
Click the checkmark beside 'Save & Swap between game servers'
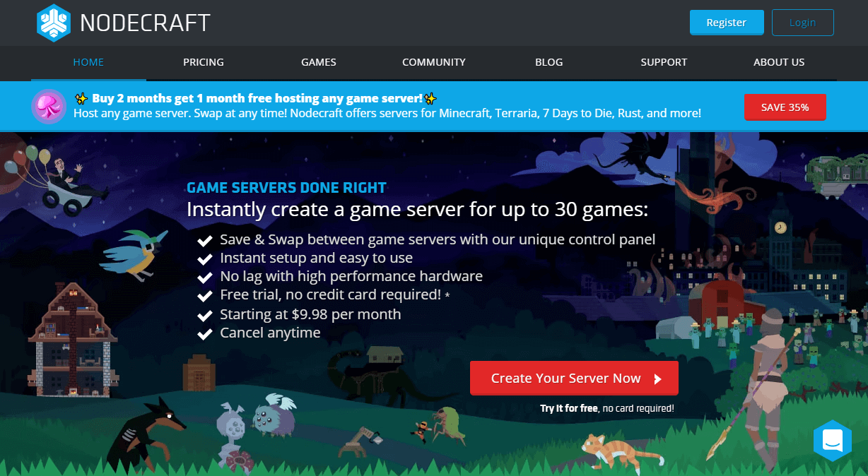(205, 241)
